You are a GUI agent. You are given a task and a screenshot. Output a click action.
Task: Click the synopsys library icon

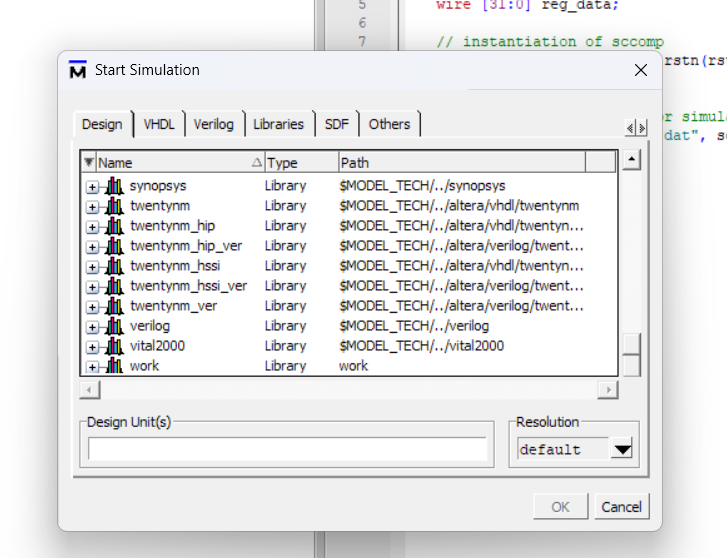coord(115,186)
